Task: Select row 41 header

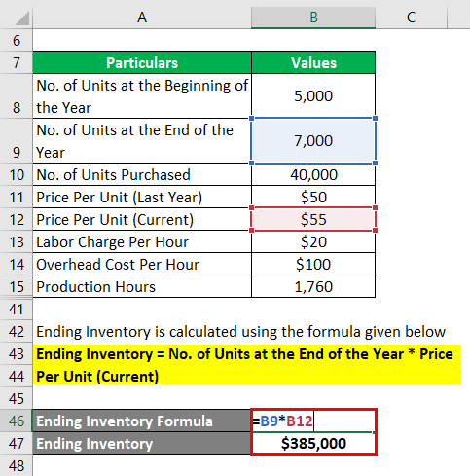Action: click(x=17, y=310)
